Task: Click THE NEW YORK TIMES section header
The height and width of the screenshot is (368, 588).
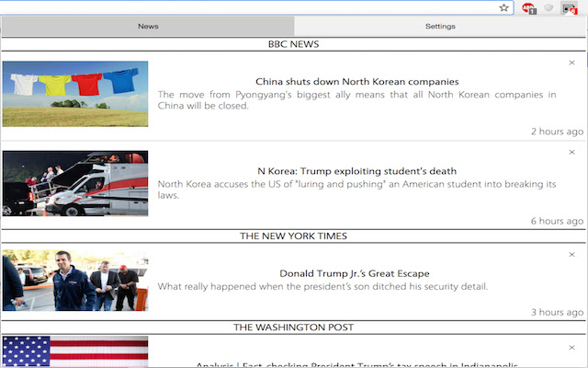Action: (x=293, y=236)
